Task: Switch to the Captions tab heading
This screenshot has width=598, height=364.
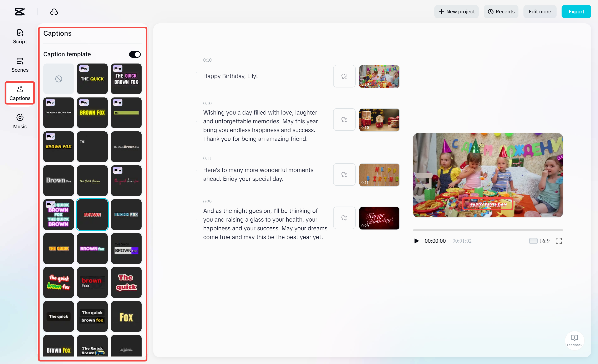Action: tap(57, 33)
